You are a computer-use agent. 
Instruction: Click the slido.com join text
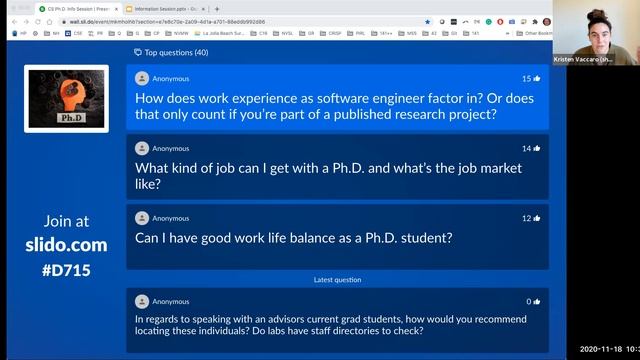(67, 245)
